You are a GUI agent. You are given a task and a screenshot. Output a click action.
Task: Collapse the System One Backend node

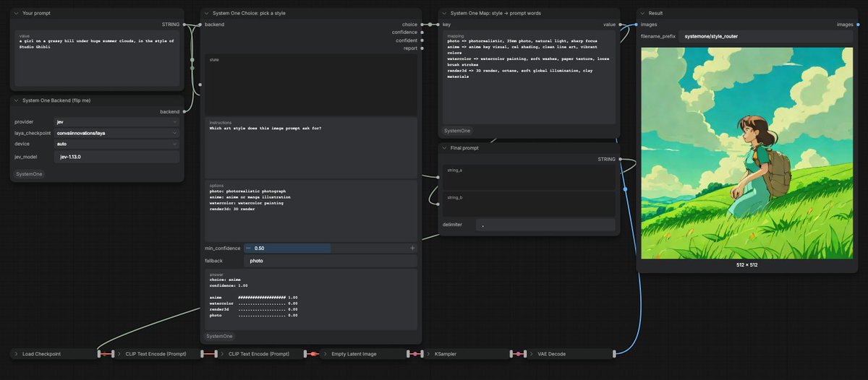click(16, 100)
